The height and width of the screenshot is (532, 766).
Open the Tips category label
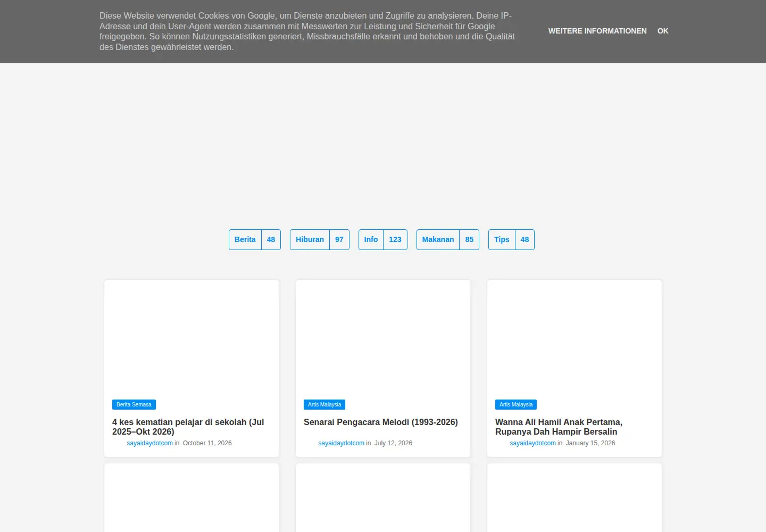pos(502,239)
